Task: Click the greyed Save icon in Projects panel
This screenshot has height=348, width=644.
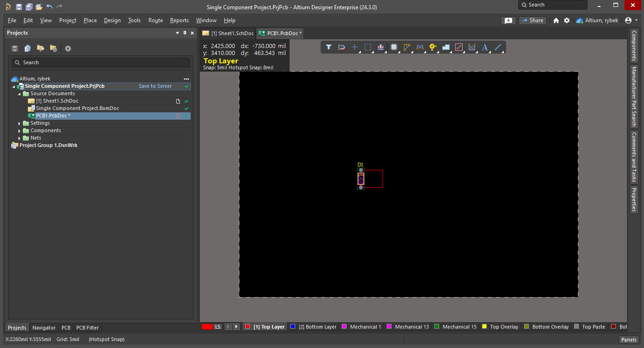Action: (x=15, y=49)
